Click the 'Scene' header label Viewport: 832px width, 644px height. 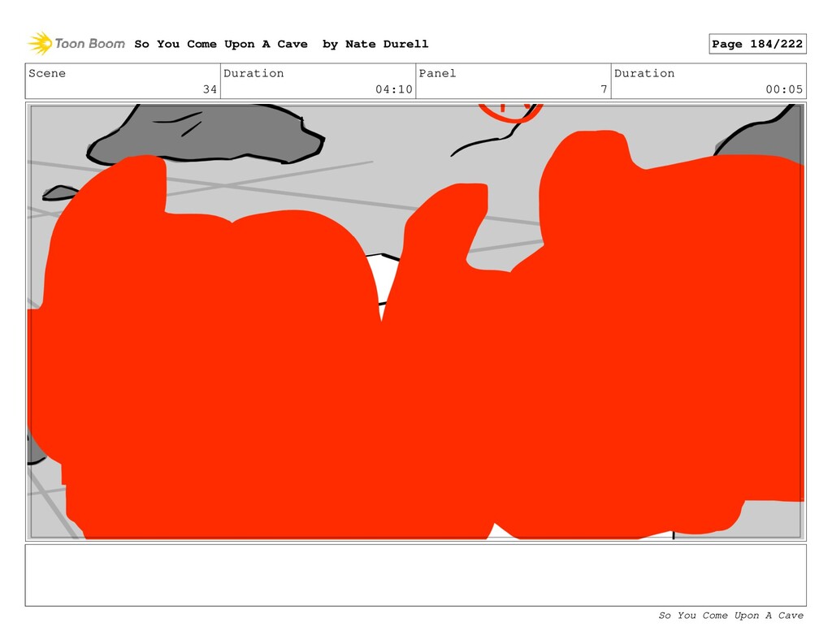(47, 73)
